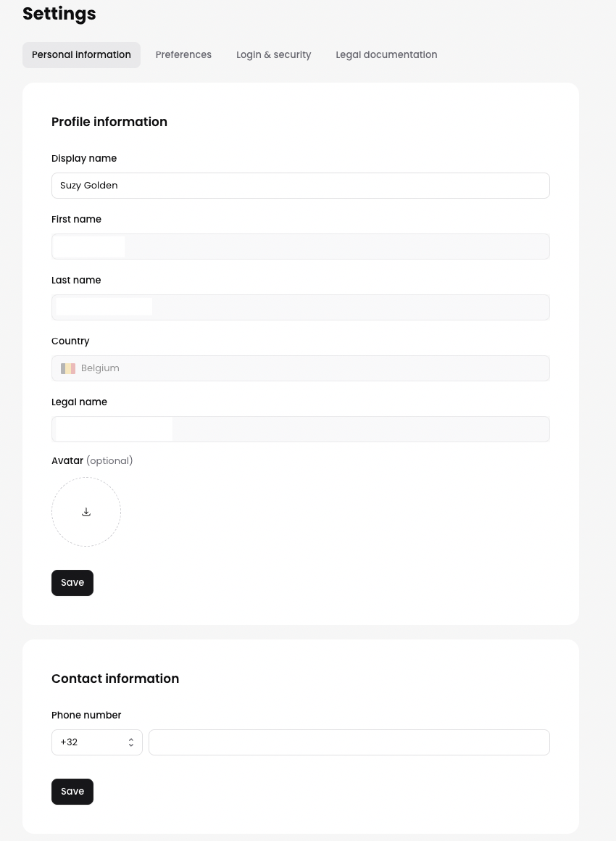Screen dimensions: 616x841
Task: Switch to the Personal information tab
Action: point(81,55)
